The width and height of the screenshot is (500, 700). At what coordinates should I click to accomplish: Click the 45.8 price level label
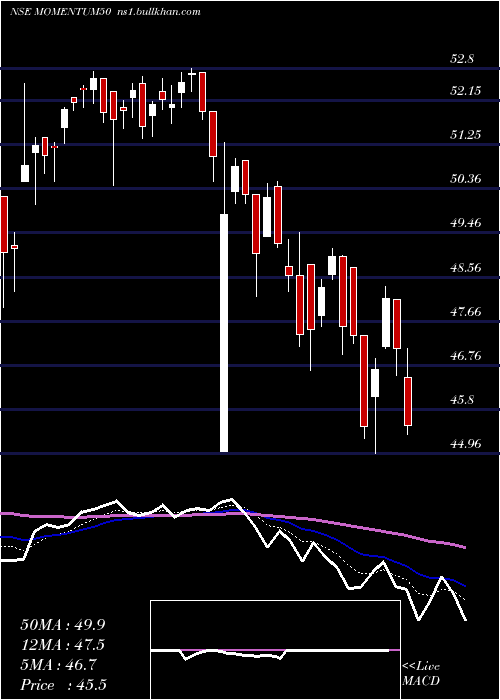462,400
